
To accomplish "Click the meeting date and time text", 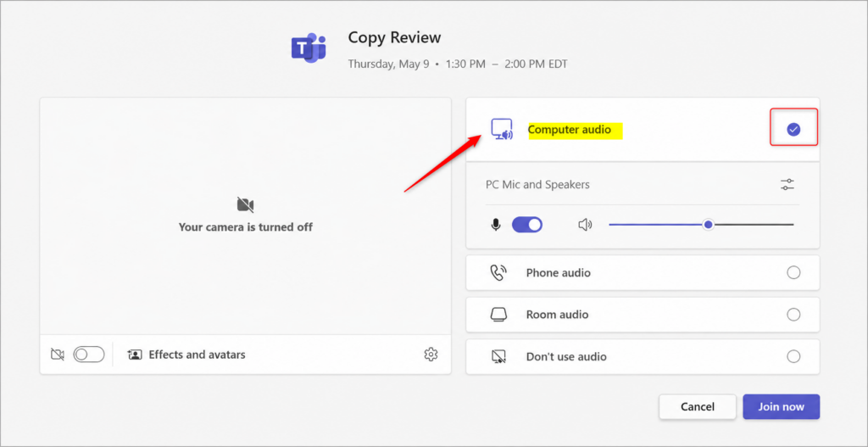I will point(457,64).
